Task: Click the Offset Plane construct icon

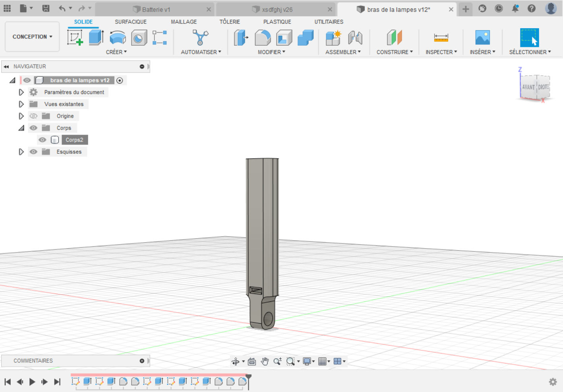Action: (x=394, y=38)
